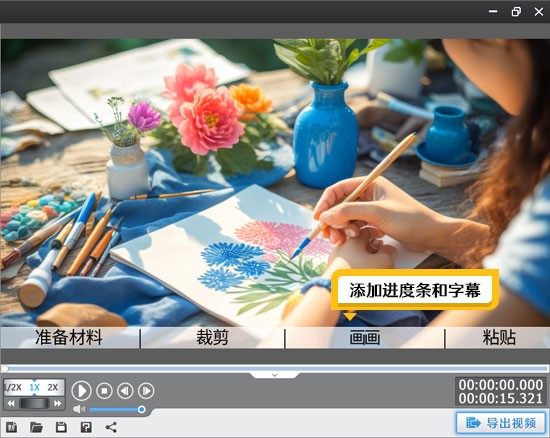
Task: Click the rewind double-arrow icon
Action: point(11,403)
